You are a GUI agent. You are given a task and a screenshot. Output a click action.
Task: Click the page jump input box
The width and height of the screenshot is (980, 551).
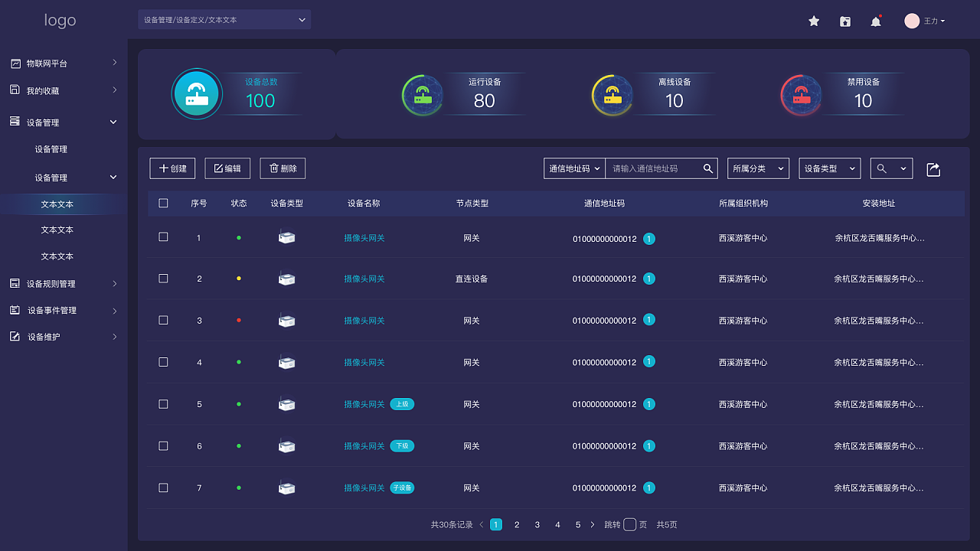click(629, 525)
